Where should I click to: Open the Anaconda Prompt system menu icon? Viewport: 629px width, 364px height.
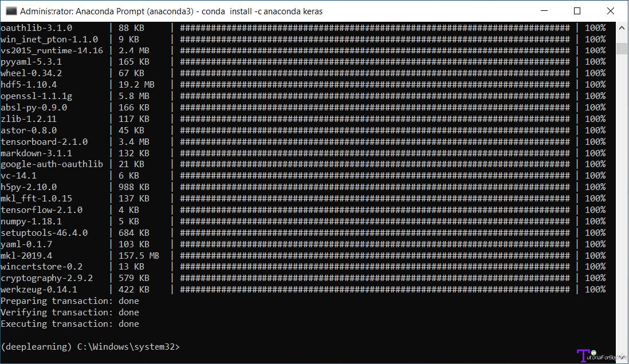pyautogui.click(x=11, y=11)
